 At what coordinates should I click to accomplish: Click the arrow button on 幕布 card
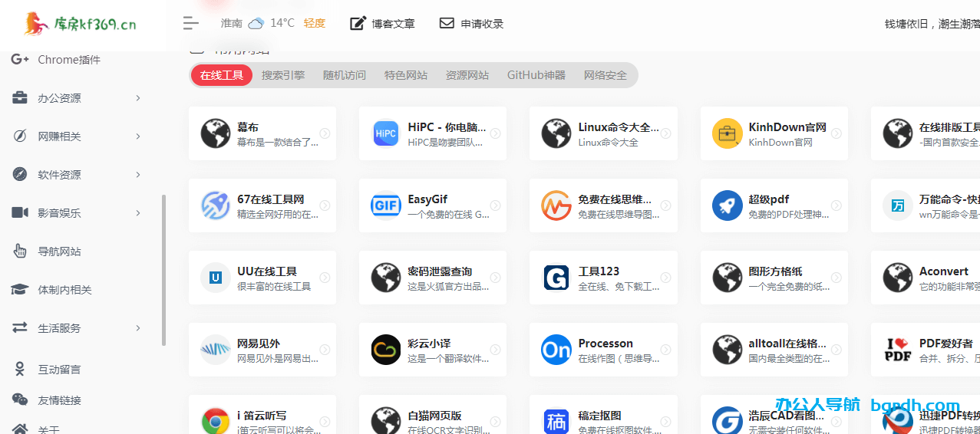click(325, 133)
